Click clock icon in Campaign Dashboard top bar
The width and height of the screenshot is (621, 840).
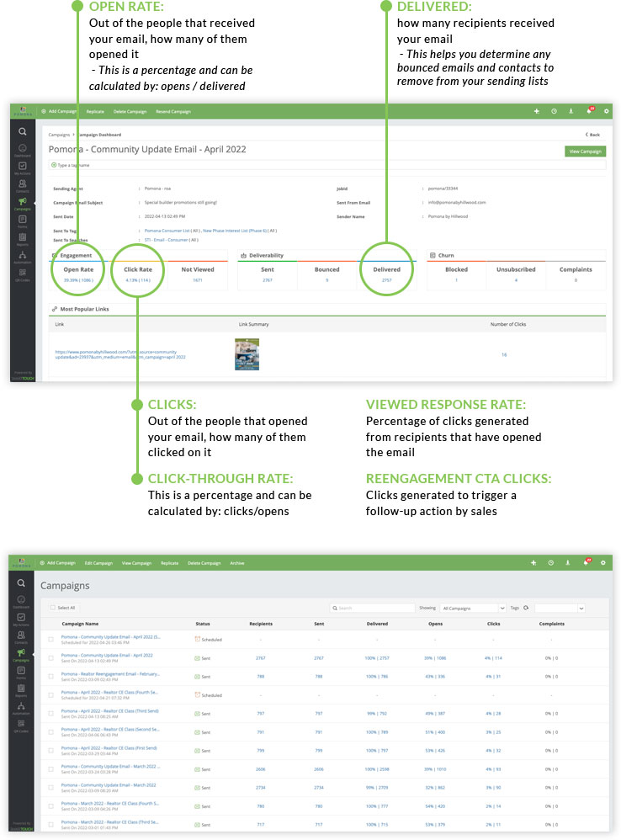click(x=554, y=111)
